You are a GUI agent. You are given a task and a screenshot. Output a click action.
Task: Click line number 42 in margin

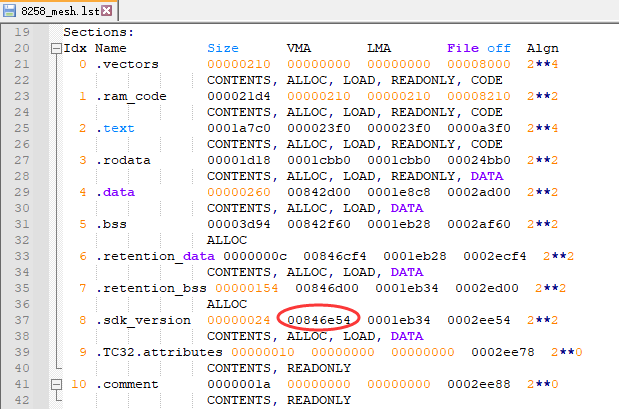(x=22, y=400)
